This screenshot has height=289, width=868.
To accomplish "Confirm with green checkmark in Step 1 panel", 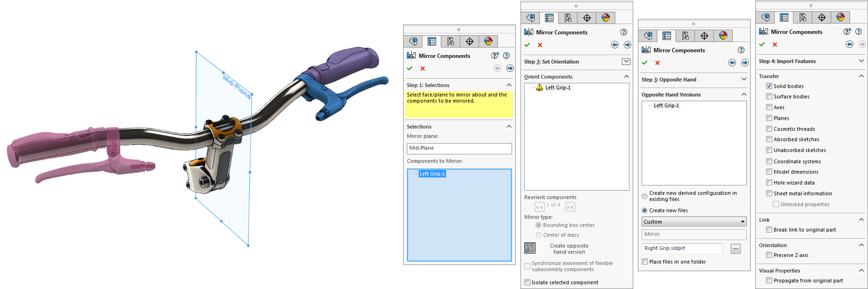I will tap(410, 68).
